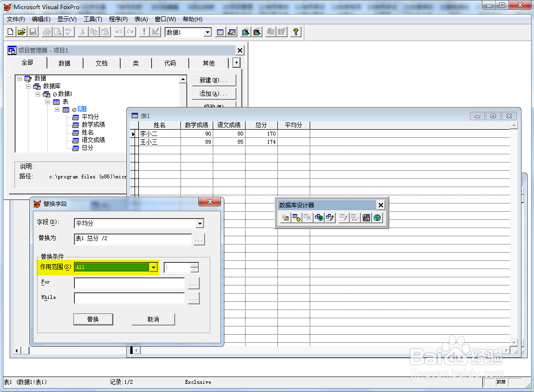Launch the Report wizard toolbar icon
Image resolution: width=534 pixels, height=392 pixels.
[x=257, y=32]
